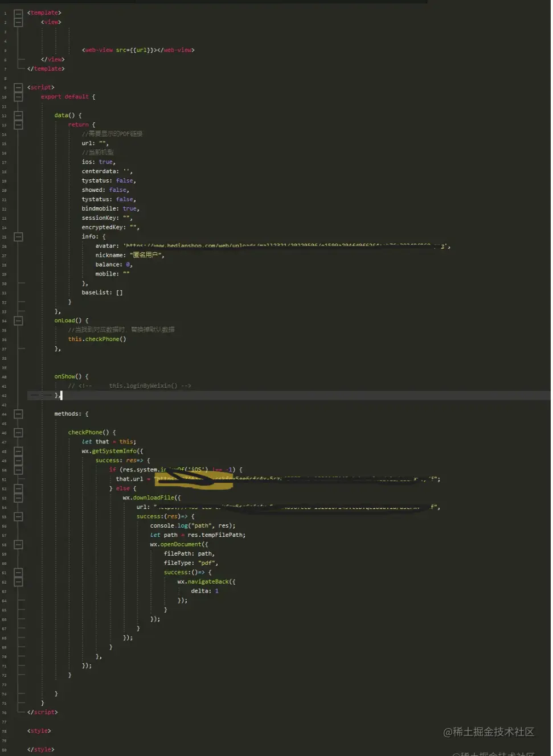Click the 'onShow() {' line
The image size is (553, 756).
click(x=71, y=376)
